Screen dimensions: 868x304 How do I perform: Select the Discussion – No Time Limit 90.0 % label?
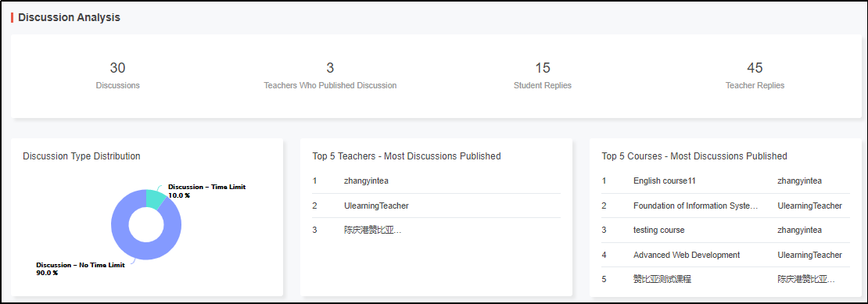pos(81,269)
